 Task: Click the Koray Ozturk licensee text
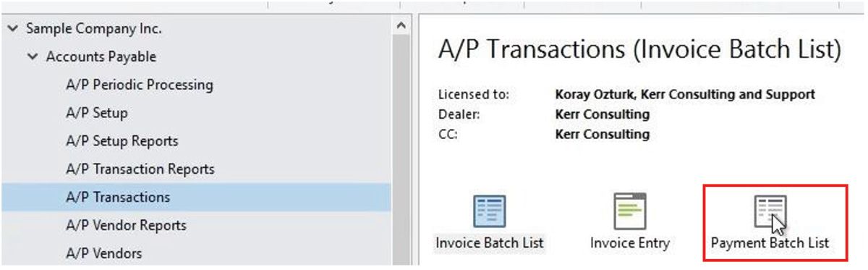click(x=685, y=95)
